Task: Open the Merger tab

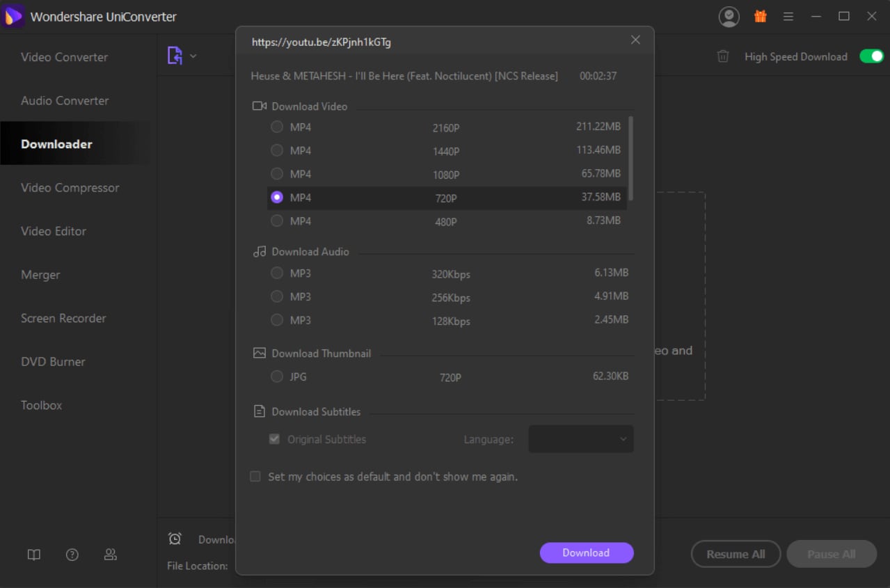Action: point(40,275)
